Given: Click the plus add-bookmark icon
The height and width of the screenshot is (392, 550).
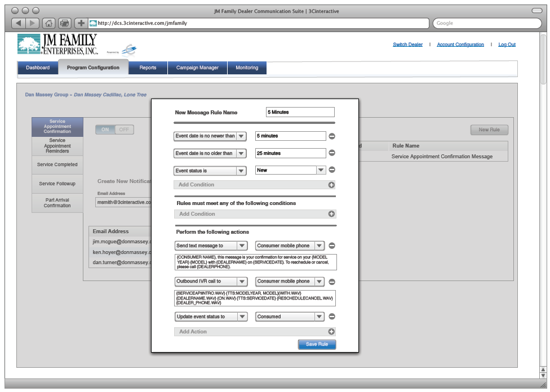Looking at the screenshot, I should pos(81,23).
